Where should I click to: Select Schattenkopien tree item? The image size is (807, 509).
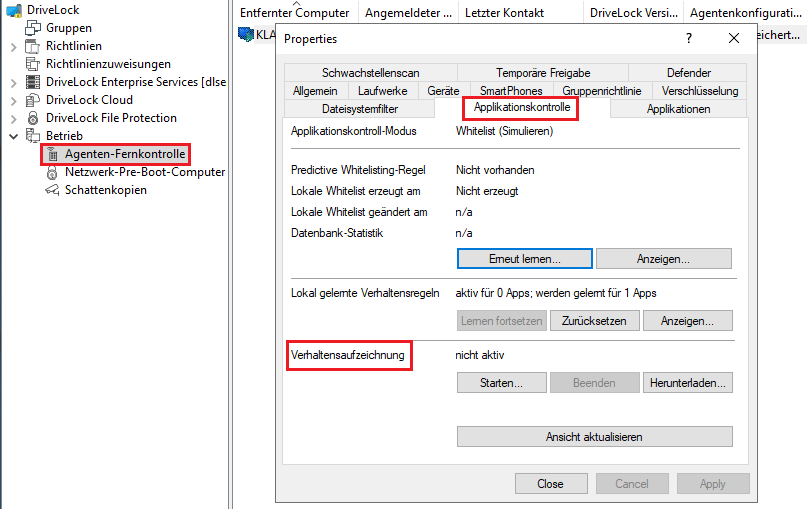pyautogui.click(x=106, y=190)
